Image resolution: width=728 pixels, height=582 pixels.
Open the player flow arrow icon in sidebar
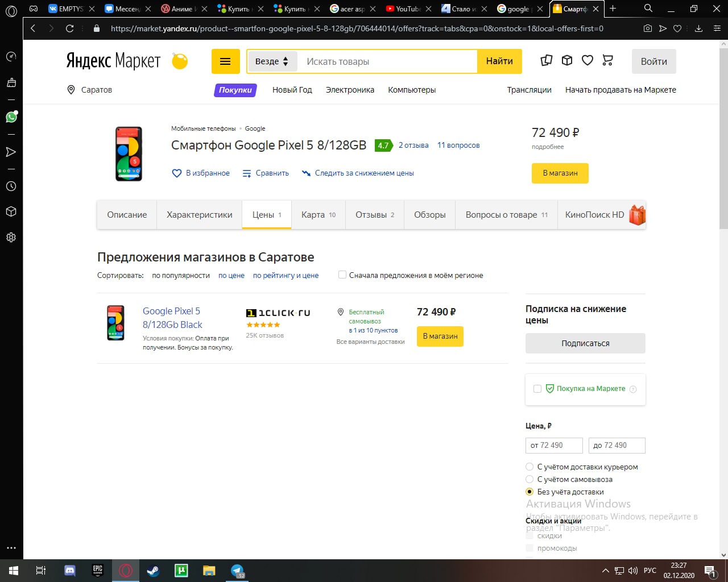[11, 152]
